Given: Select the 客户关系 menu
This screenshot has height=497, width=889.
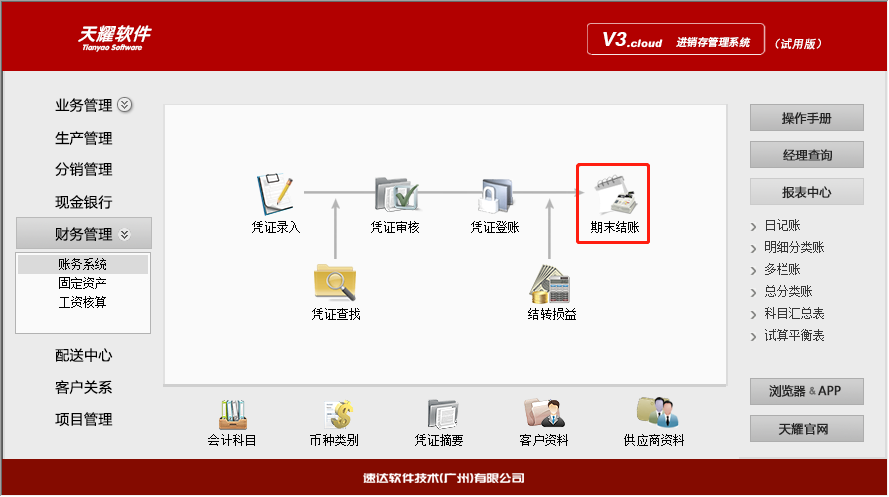Looking at the screenshot, I should (x=83, y=388).
